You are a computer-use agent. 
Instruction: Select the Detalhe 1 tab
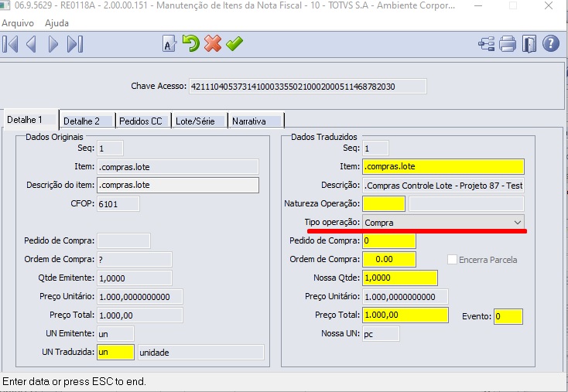[x=30, y=120]
